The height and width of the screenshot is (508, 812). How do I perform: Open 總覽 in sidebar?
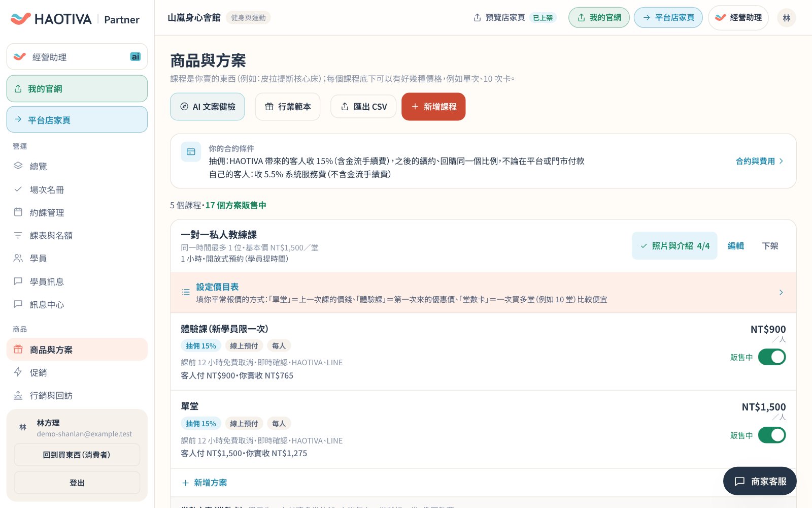click(x=77, y=166)
